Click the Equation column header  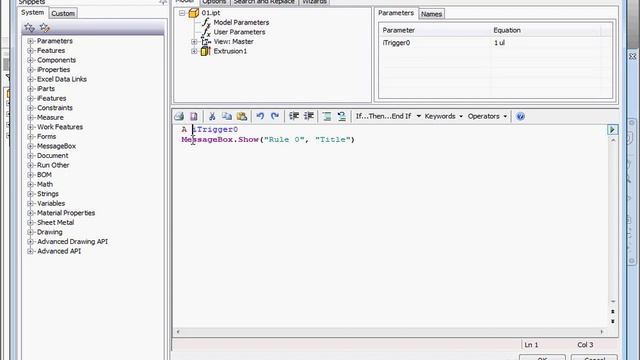tap(545, 30)
